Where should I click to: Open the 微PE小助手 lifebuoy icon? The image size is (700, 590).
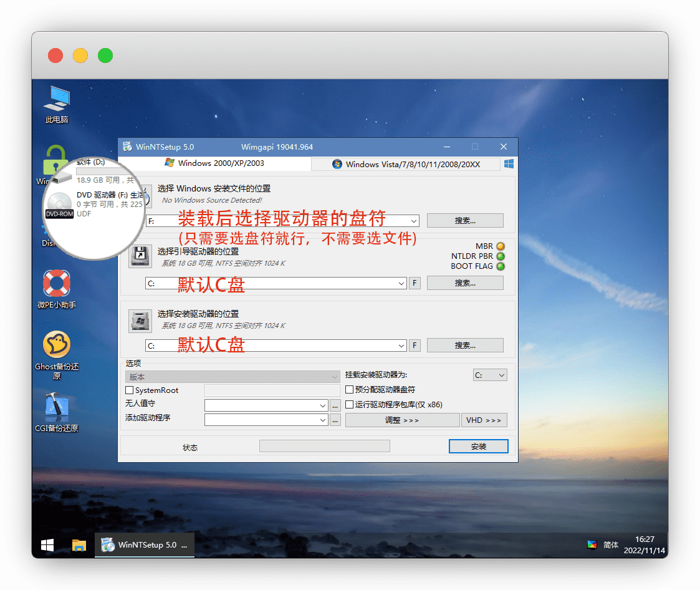click(x=57, y=284)
